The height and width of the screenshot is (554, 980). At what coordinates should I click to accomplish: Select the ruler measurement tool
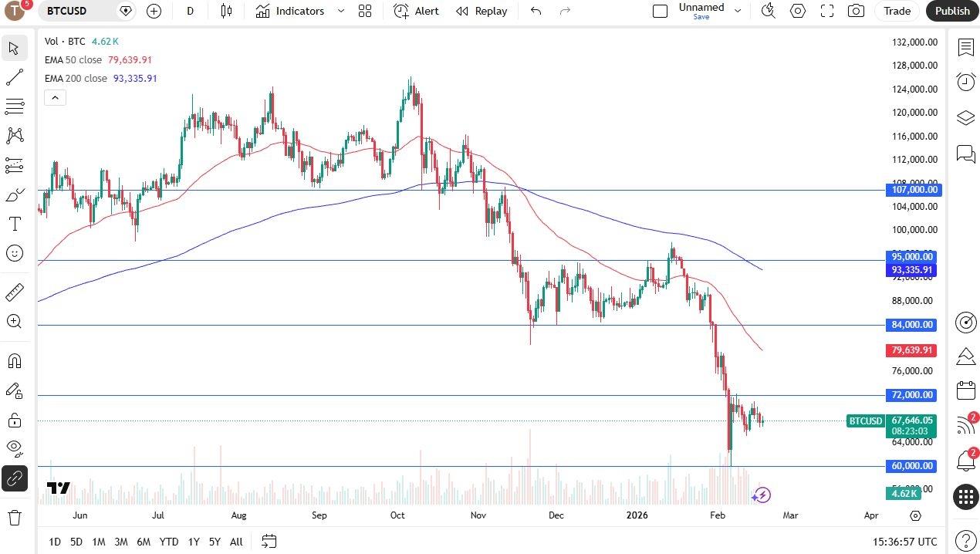(14, 292)
